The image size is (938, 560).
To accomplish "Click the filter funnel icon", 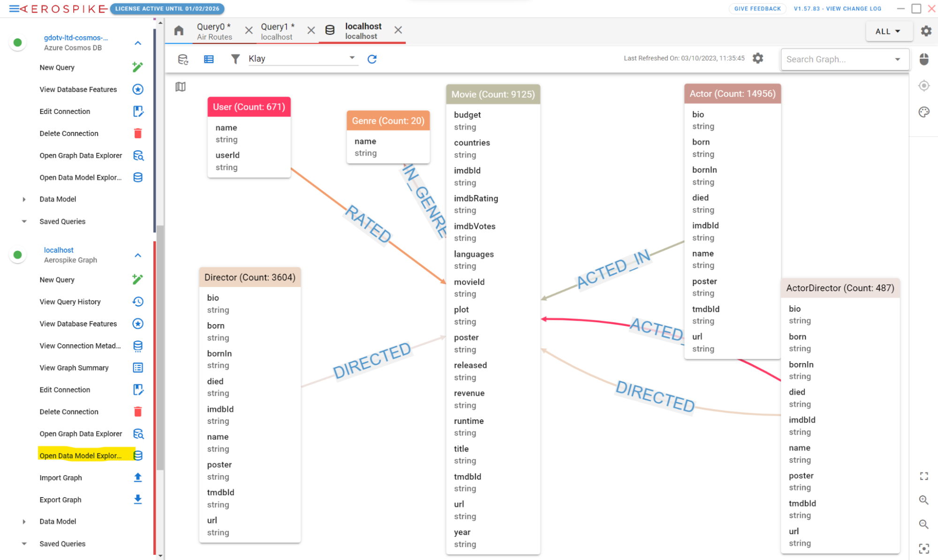I will 235,59.
